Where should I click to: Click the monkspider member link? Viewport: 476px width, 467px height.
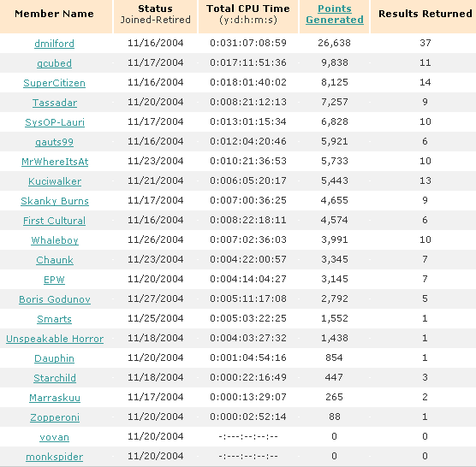(54, 457)
